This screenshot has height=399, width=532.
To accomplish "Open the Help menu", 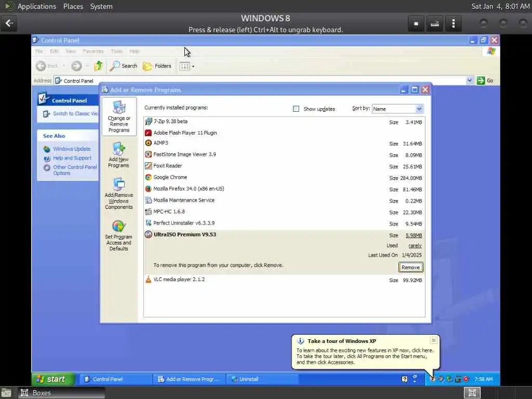I will pyautogui.click(x=135, y=51).
